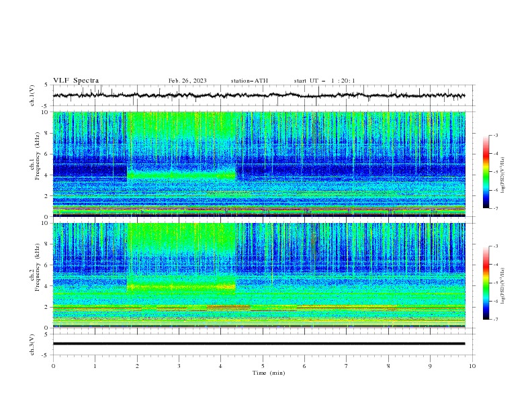Click the "-3" tick on ch.1 colorbar
532x411 pixels.
click(495, 135)
